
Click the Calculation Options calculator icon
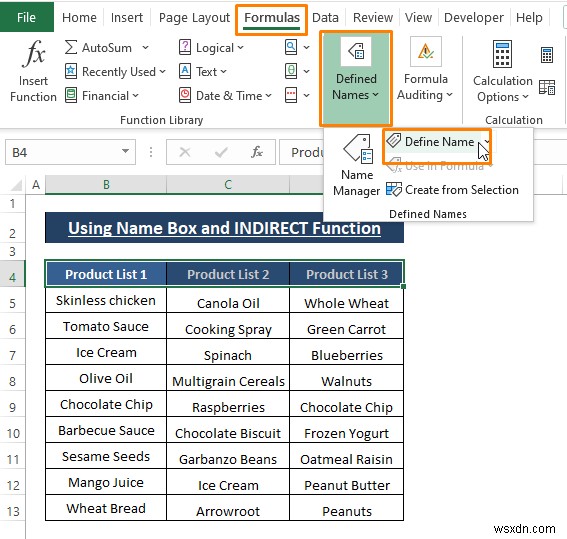point(502,55)
